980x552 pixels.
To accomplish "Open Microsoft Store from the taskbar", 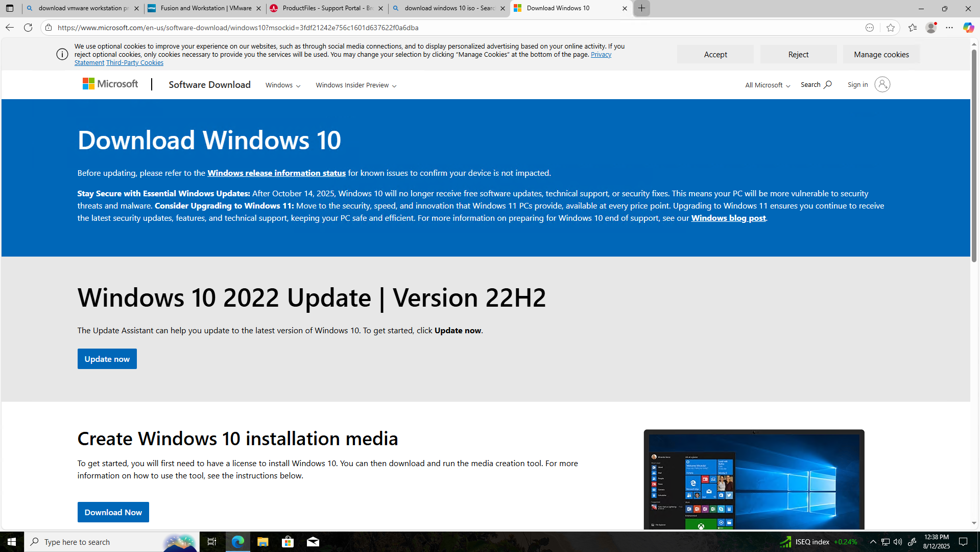I will (288, 542).
